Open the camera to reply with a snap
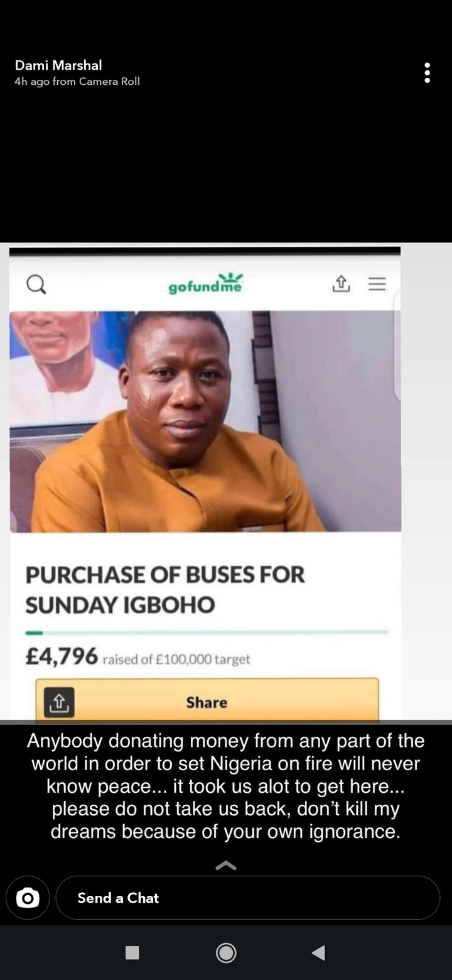452x980 pixels. pos(28,898)
